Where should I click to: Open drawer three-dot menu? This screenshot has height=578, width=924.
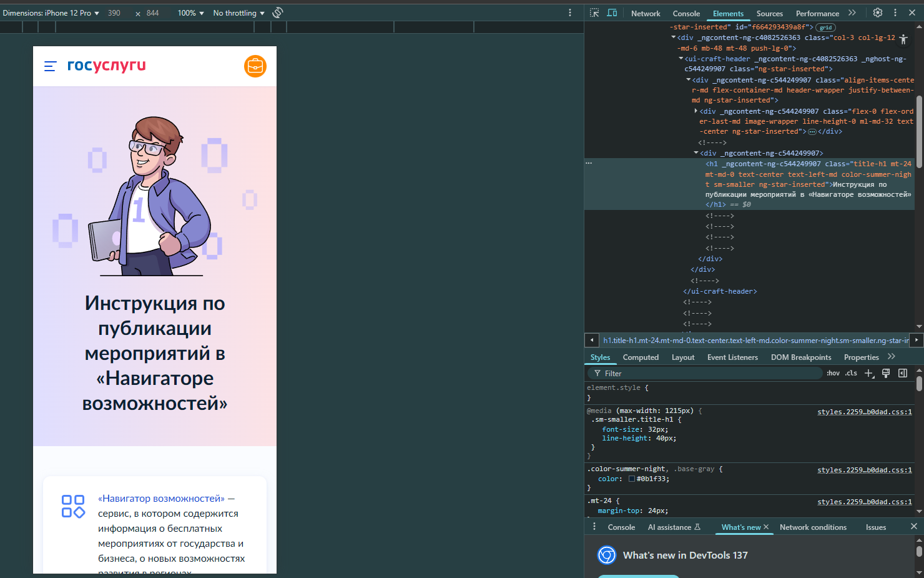point(594,527)
